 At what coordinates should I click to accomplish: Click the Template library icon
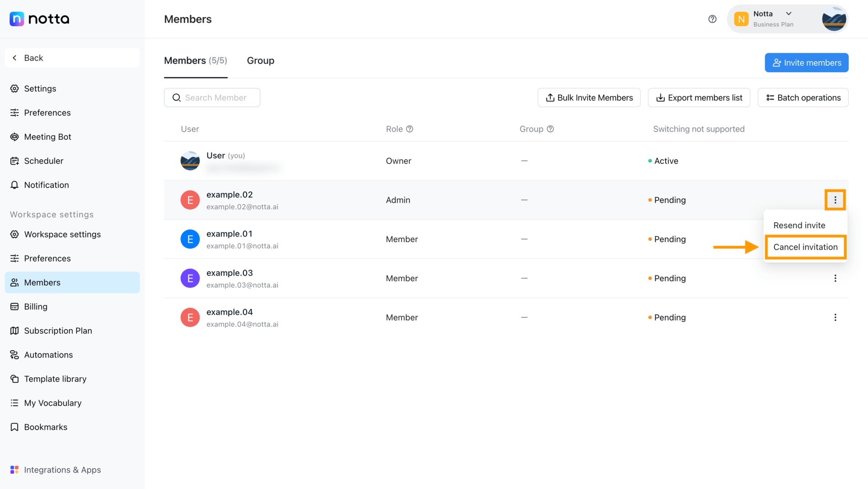(15, 379)
